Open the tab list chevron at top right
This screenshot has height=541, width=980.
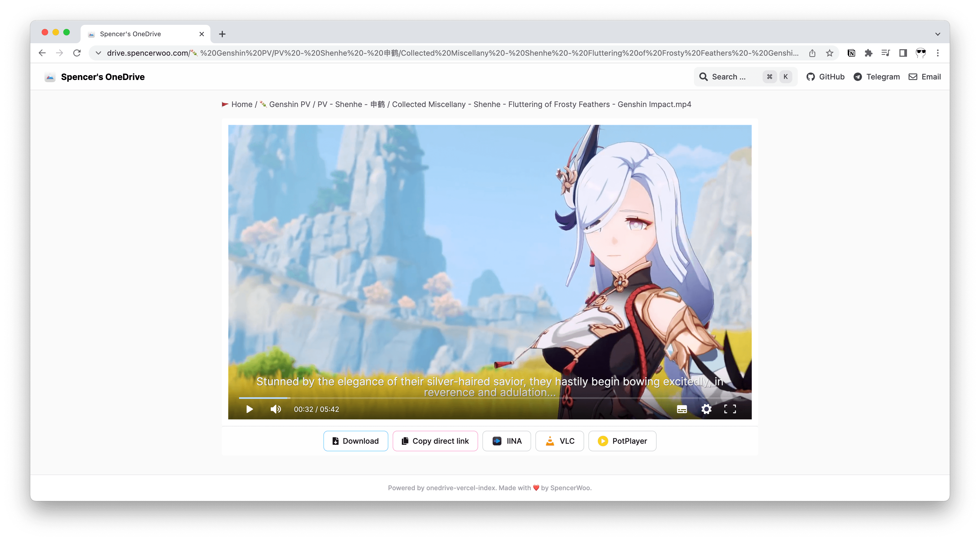pyautogui.click(x=938, y=34)
